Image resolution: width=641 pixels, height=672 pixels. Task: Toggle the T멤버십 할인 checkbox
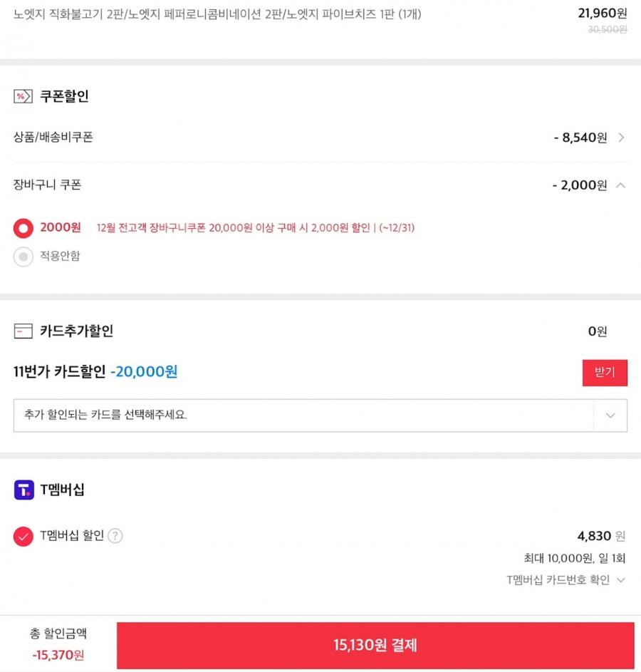click(23, 536)
